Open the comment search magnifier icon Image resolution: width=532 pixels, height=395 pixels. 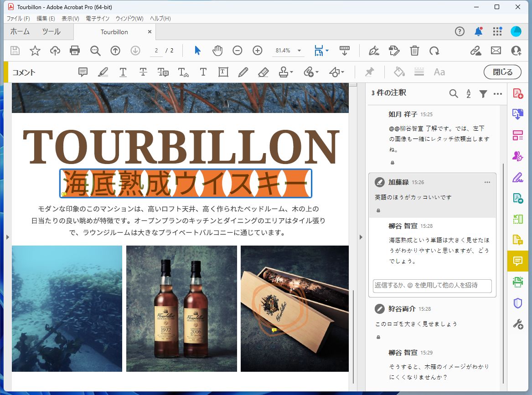pos(454,93)
